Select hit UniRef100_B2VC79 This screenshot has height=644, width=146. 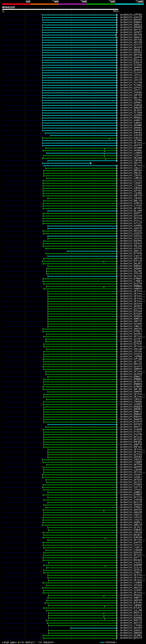[x=131, y=638]
